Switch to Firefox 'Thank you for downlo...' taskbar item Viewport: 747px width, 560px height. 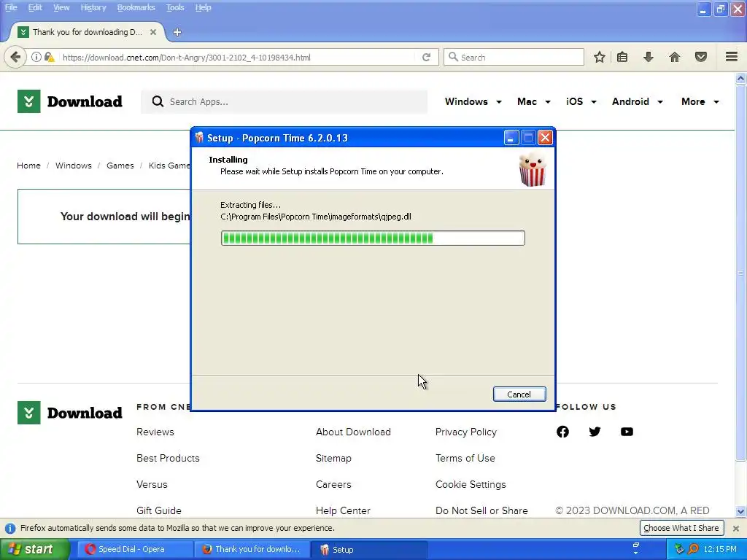[x=252, y=549]
